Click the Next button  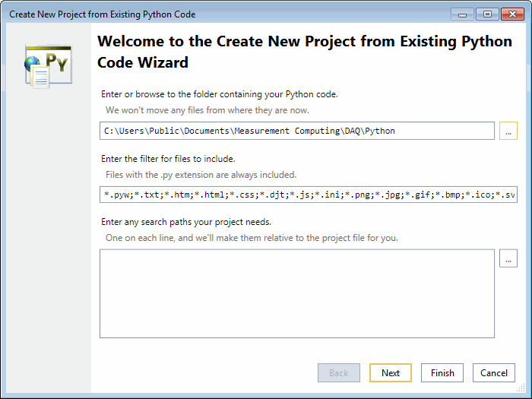click(x=390, y=373)
